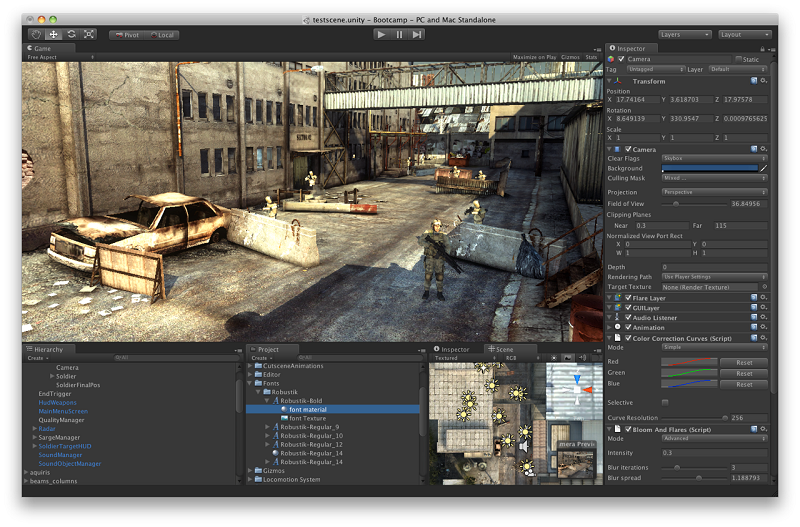
Task: Open the Clear Flags Skybox dropdown
Action: pos(714,158)
